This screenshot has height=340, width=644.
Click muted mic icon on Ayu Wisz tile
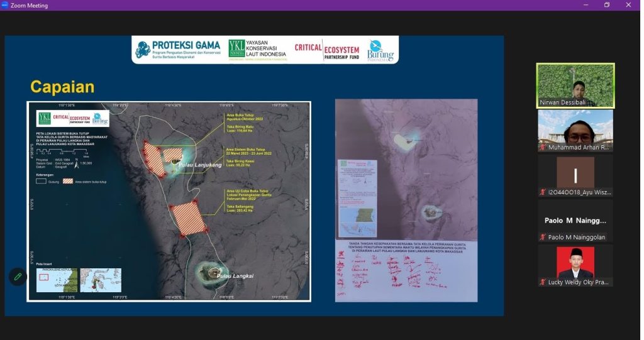click(543, 192)
